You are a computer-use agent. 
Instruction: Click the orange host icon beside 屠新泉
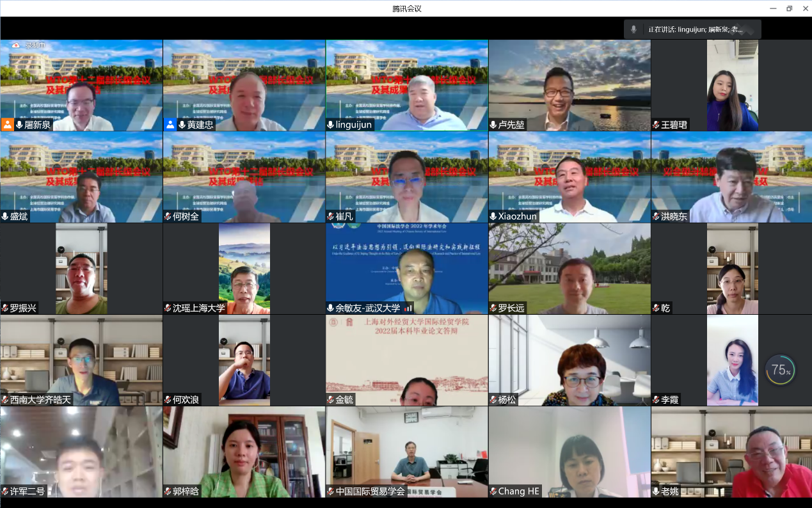pyautogui.click(x=7, y=125)
